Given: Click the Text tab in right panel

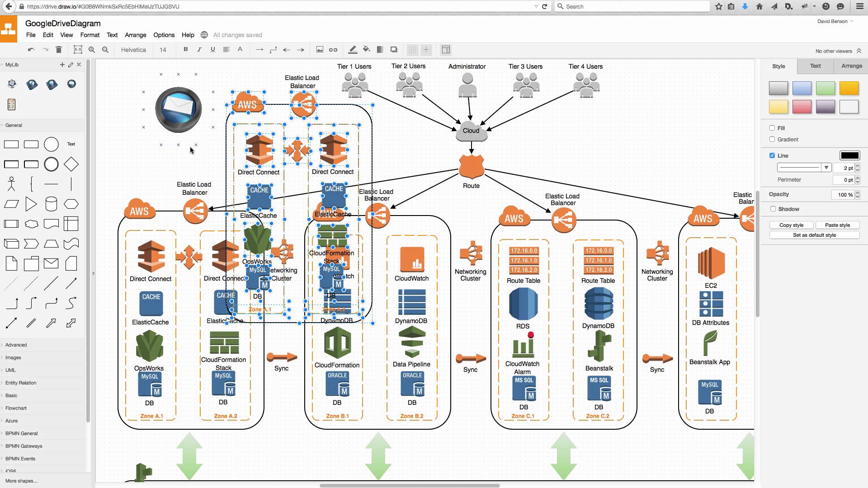Looking at the screenshot, I should 815,66.
